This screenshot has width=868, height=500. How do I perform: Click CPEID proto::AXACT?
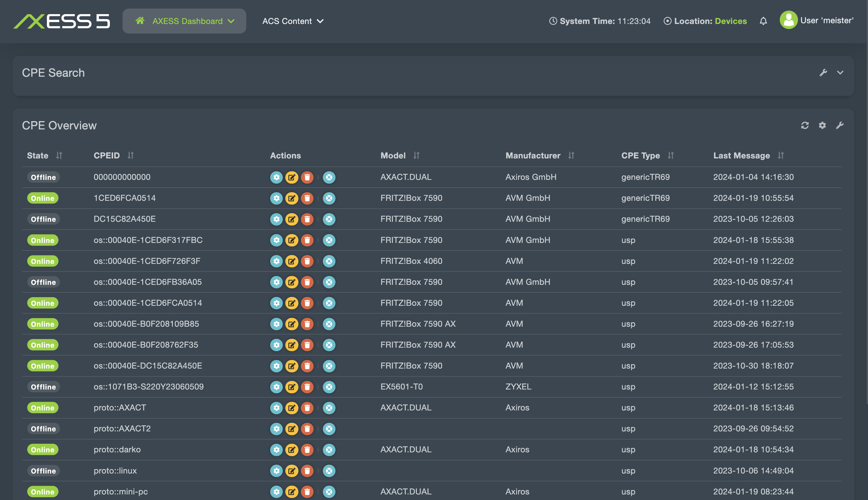[x=120, y=408]
